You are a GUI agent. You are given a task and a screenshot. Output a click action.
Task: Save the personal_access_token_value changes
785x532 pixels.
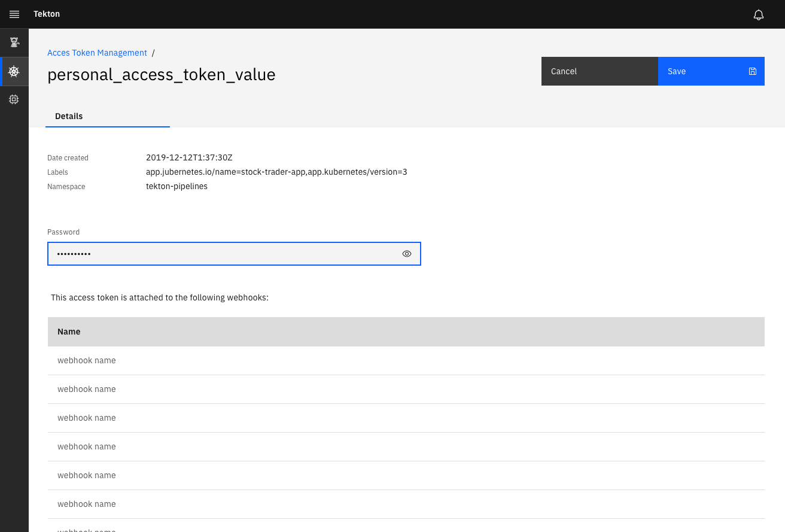tap(677, 71)
